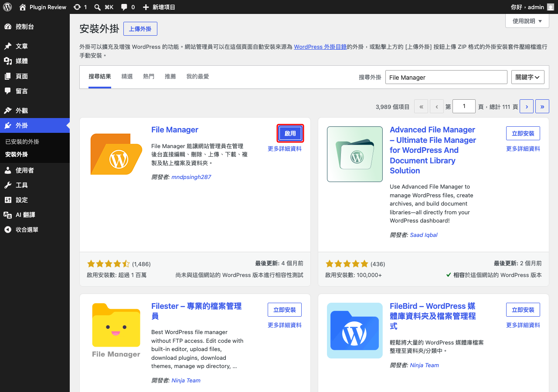Click the 設定 settings icon
The image size is (558, 392).
click(x=8, y=200)
